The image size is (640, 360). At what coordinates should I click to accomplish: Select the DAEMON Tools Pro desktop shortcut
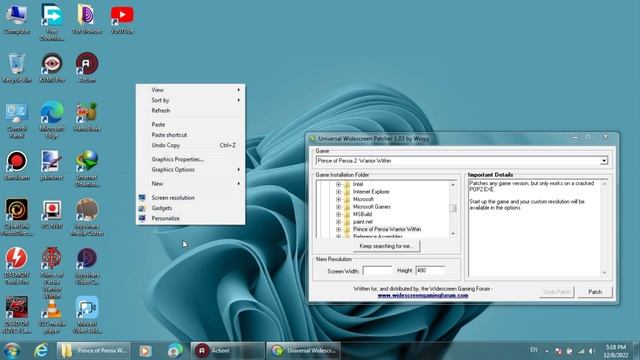click(x=17, y=266)
